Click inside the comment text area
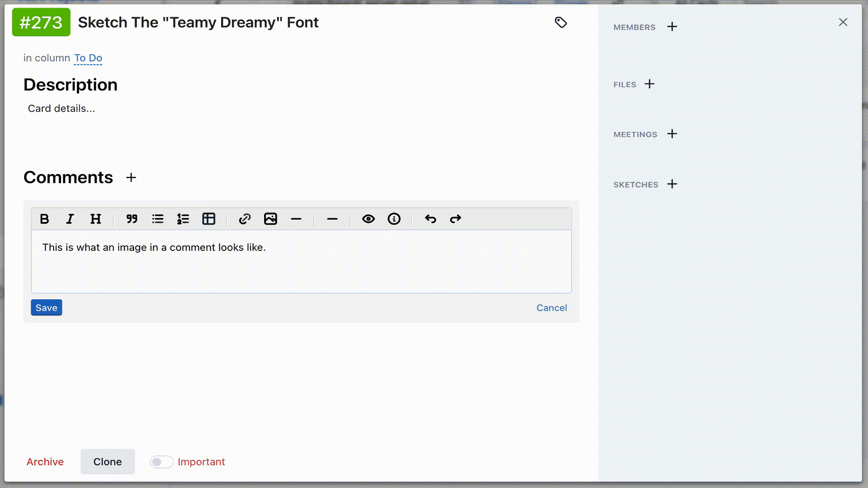Viewport: 868px width, 488px height. tap(301, 267)
